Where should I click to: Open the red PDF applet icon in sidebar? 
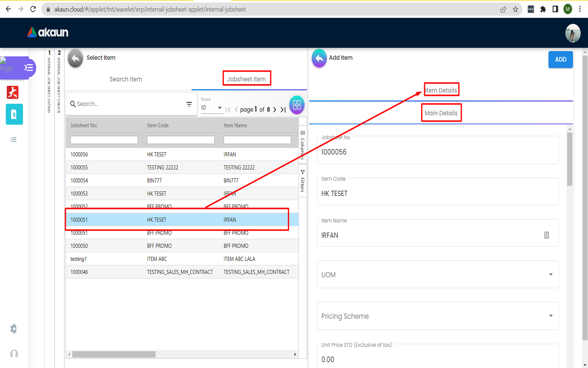click(13, 92)
